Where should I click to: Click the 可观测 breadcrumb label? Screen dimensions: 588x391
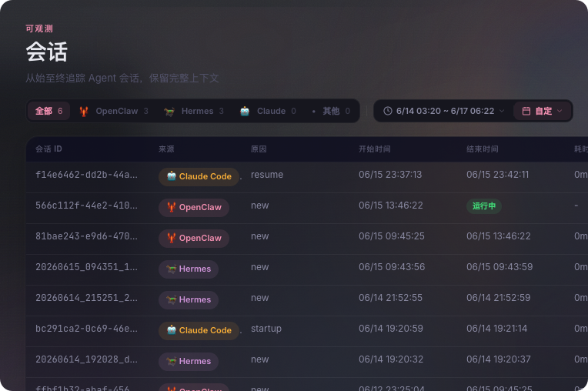tap(39, 28)
